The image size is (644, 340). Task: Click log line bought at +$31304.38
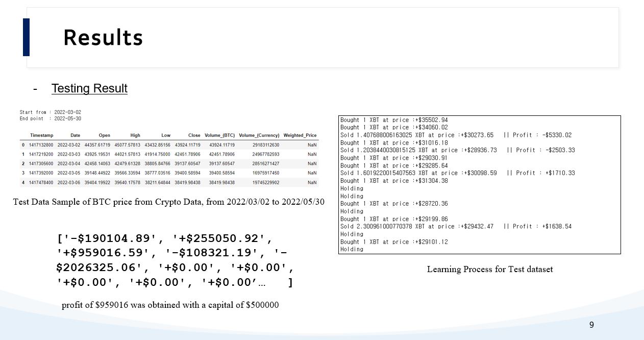click(394, 181)
